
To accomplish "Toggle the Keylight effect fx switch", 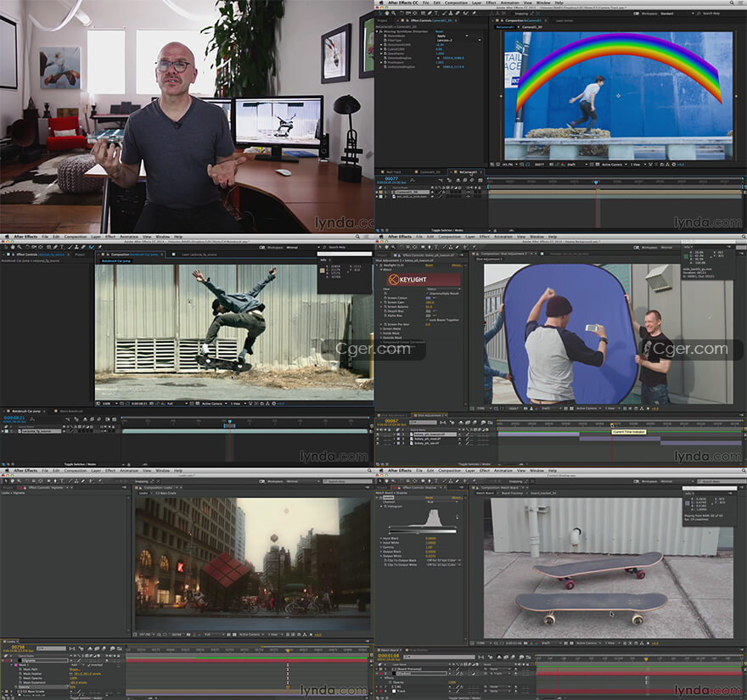I will click(x=380, y=266).
